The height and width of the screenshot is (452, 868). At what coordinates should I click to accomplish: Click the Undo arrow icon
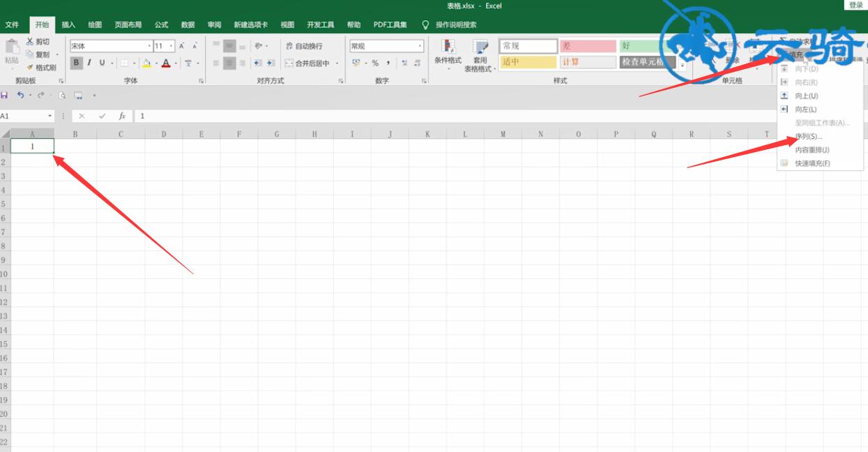[x=21, y=95]
